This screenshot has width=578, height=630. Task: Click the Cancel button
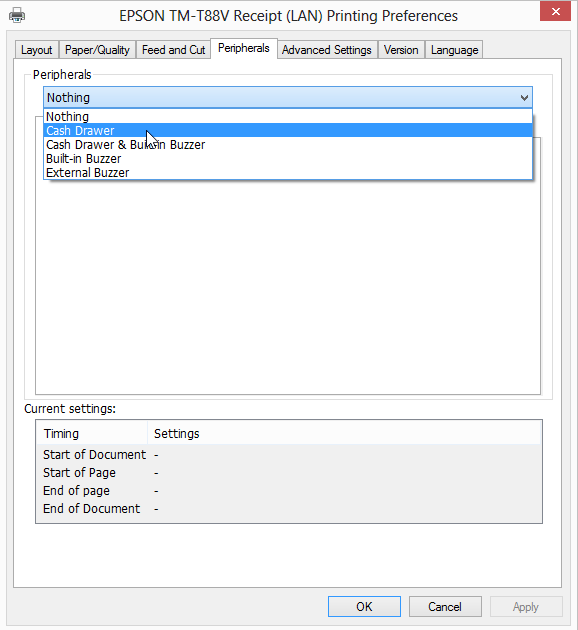pos(445,606)
